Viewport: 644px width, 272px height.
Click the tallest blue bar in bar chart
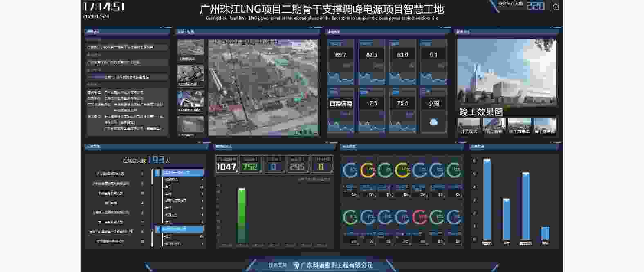487,199
